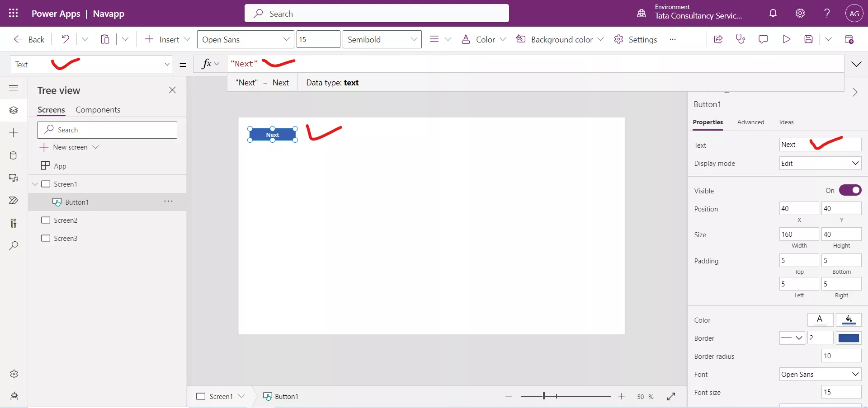Open the settings gear in header
The height and width of the screenshot is (408, 868).
(x=800, y=13)
